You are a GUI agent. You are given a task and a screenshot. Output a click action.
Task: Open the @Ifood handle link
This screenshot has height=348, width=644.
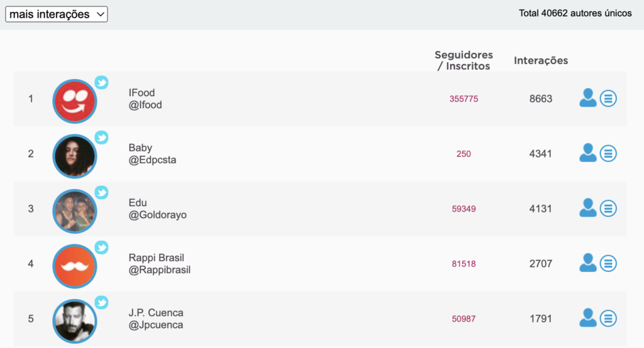tap(145, 105)
